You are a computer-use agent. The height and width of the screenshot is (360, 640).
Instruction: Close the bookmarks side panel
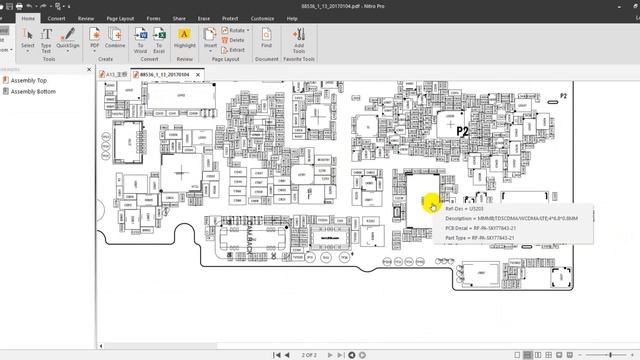89,69
